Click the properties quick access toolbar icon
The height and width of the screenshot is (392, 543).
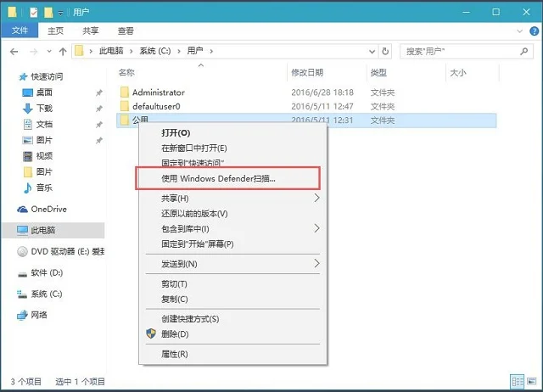pos(34,13)
